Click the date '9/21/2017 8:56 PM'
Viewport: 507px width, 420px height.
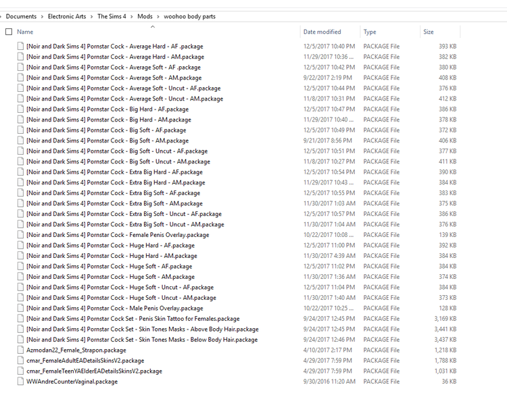tap(328, 140)
